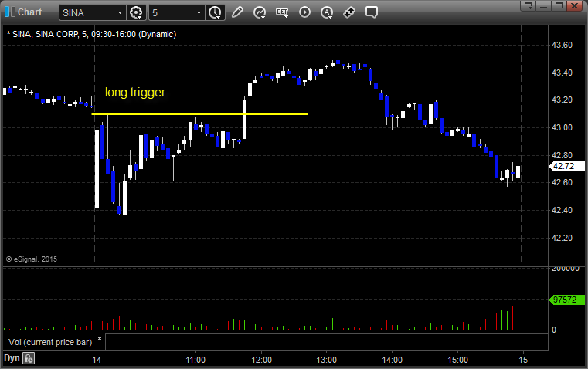Viewport: 588px width, 369px height.
Task: Open the alerts 'A' circle icon menu
Action: [327, 12]
